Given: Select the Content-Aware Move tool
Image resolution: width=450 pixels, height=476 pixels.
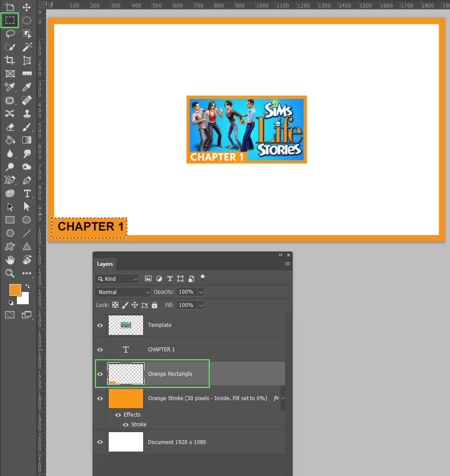Looking at the screenshot, I should point(10,114).
